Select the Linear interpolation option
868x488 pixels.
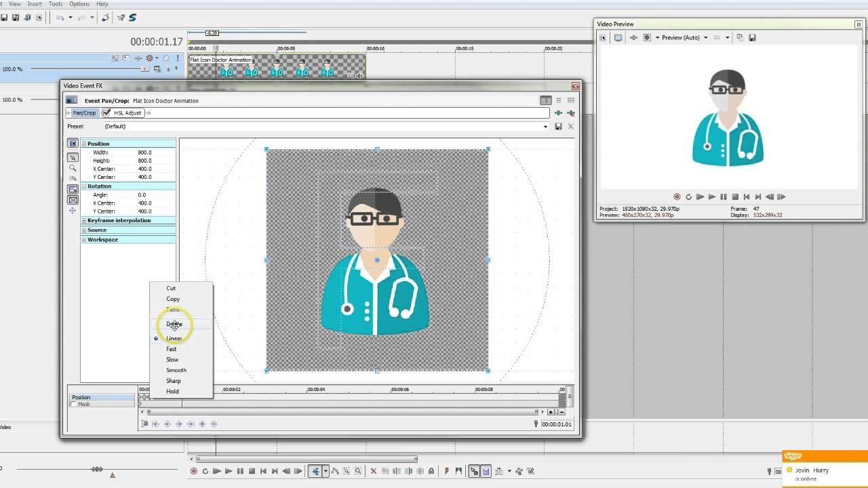click(x=174, y=338)
